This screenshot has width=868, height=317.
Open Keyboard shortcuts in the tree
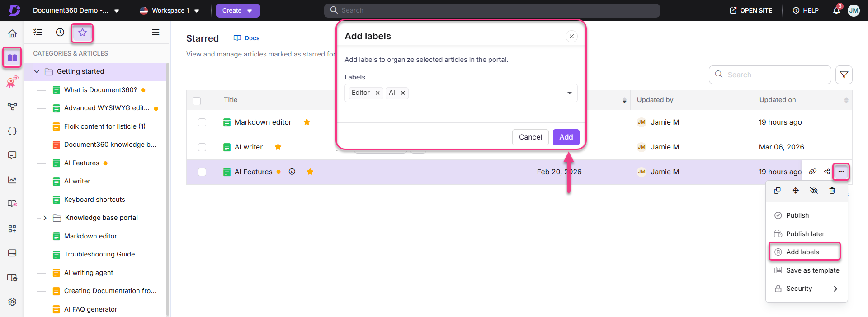point(94,200)
